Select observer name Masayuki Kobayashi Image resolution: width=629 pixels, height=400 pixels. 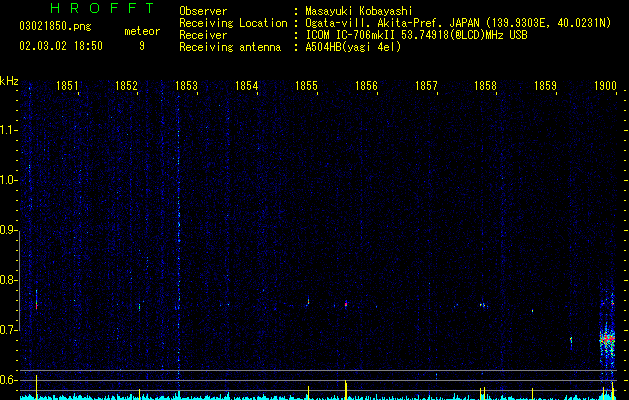[x=358, y=11]
